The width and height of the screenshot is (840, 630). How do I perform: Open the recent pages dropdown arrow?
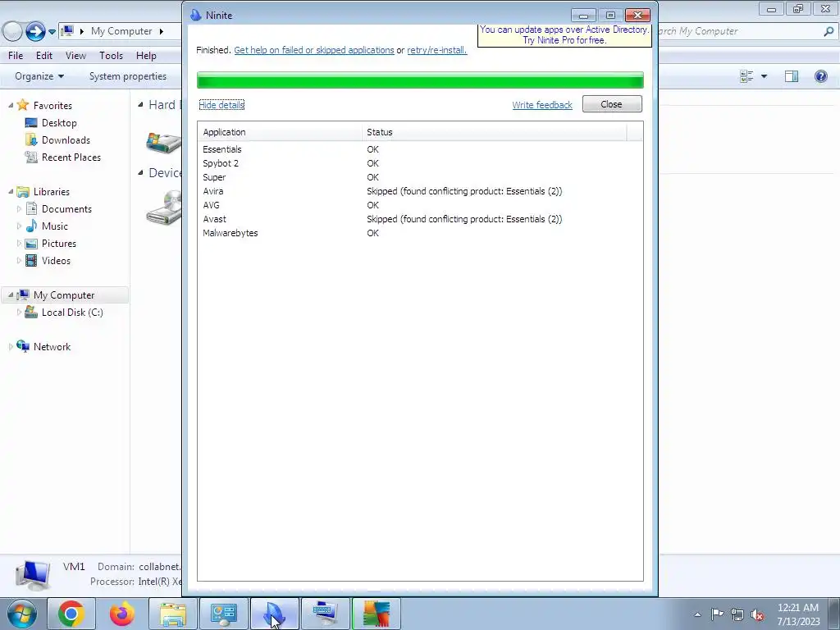[x=52, y=32]
